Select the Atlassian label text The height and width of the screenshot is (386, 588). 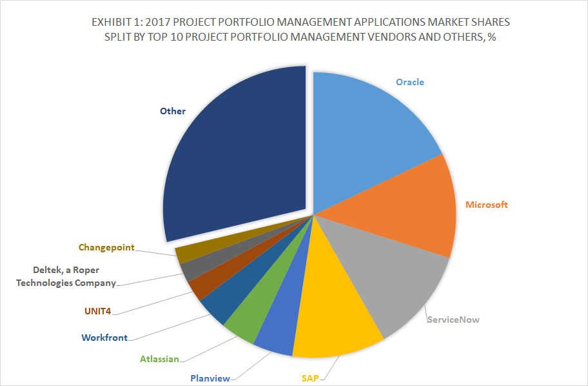coord(160,358)
